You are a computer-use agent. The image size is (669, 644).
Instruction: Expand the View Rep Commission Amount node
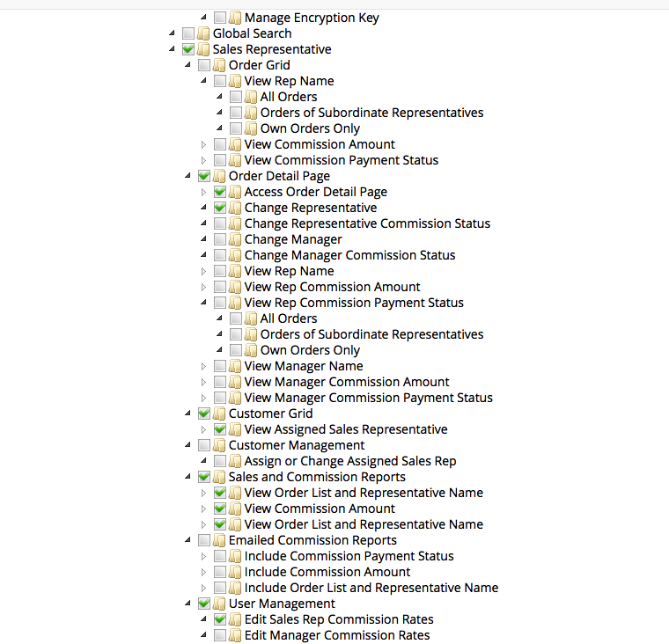click(204, 287)
